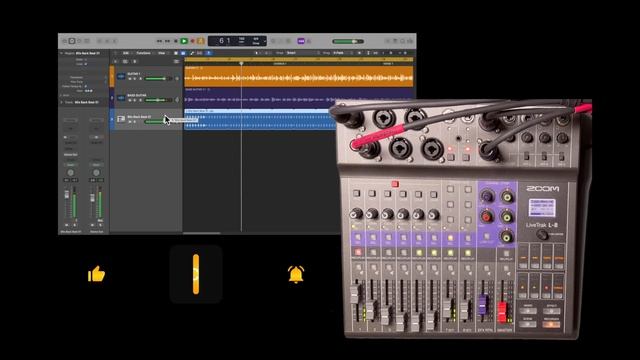Viewport: 640px width, 360px height.
Task: Adjust the BASS GUITAR track volume slider
Action: pyautogui.click(x=158, y=100)
